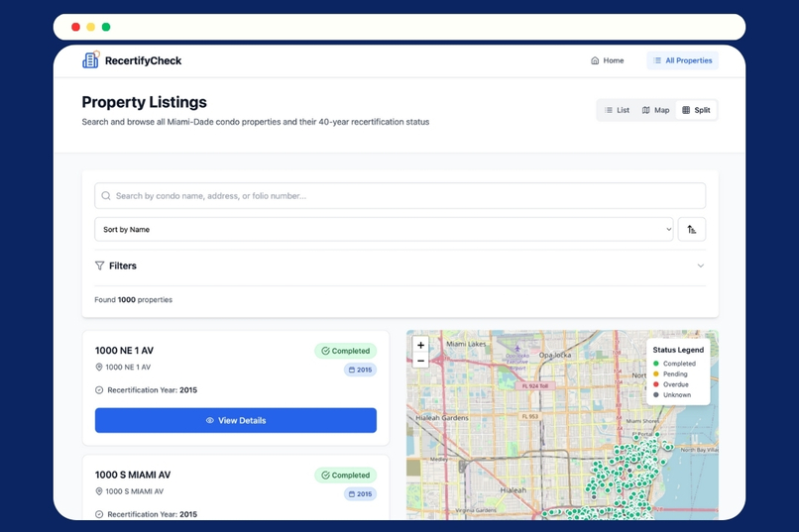Expand the Filters section
Image resolution: width=799 pixels, height=532 pixels.
[400, 266]
